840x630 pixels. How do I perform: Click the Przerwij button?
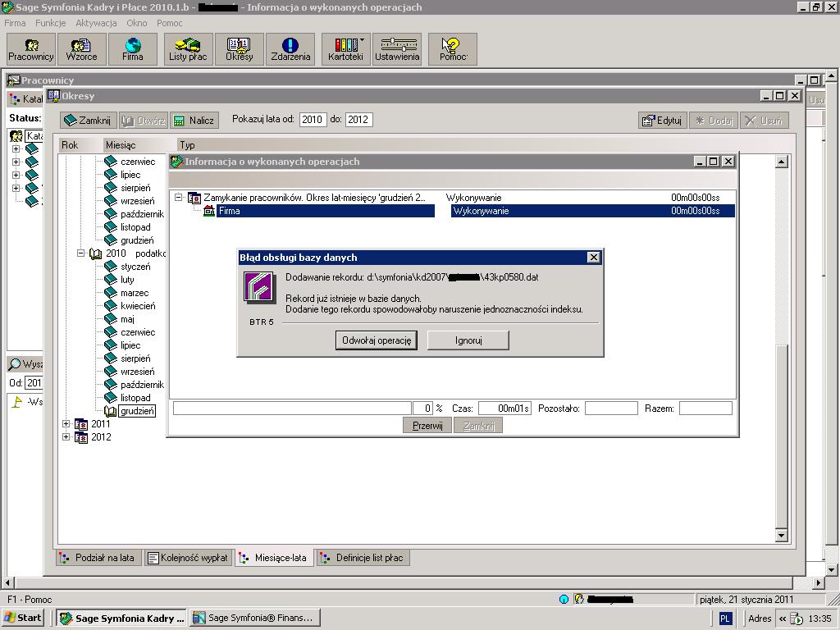pos(427,426)
